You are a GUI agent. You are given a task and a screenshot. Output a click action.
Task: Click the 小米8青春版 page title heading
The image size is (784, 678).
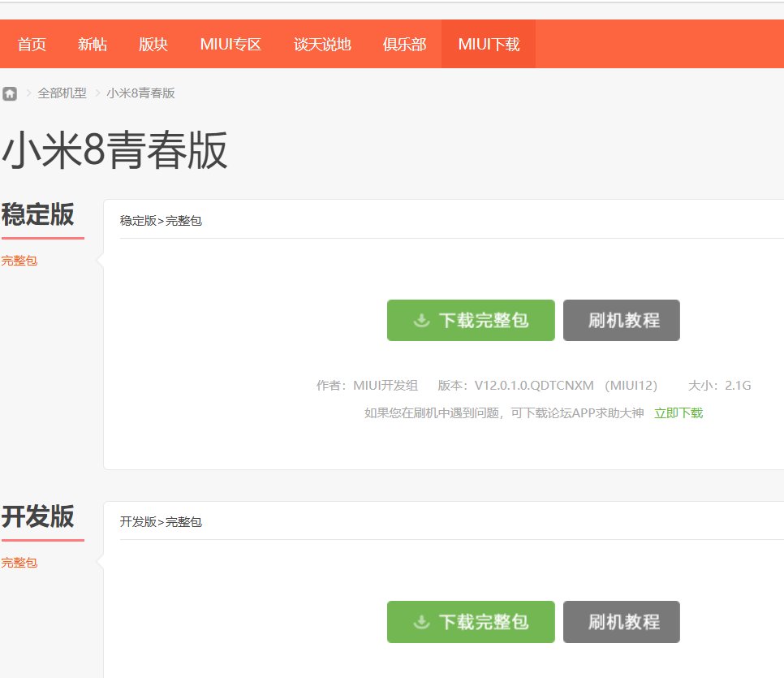pos(114,151)
